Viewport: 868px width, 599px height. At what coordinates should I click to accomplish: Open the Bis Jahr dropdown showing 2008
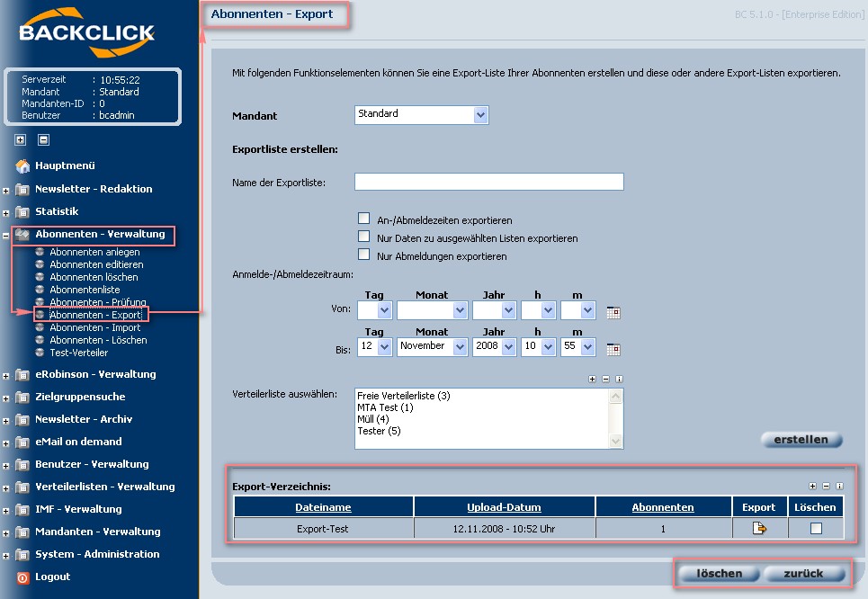(x=495, y=346)
